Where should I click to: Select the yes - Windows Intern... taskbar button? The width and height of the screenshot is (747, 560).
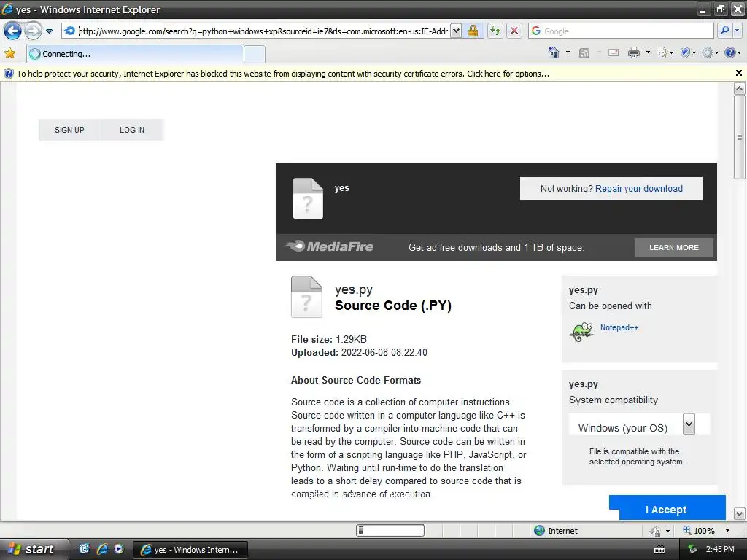(190, 550)
